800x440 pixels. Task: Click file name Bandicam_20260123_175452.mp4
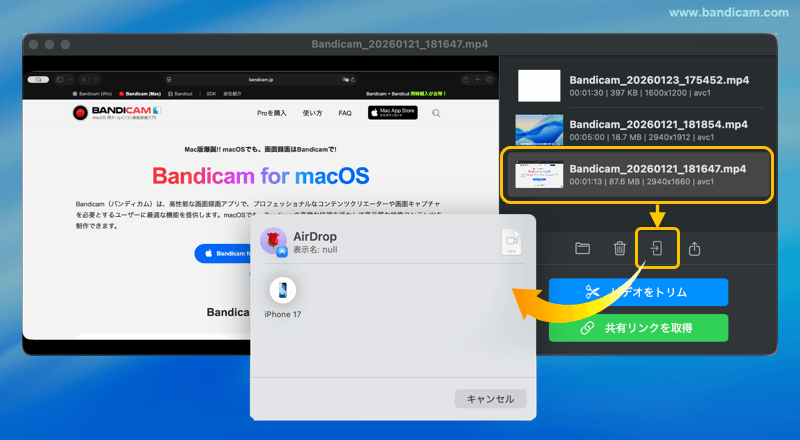tap(659, 80)
